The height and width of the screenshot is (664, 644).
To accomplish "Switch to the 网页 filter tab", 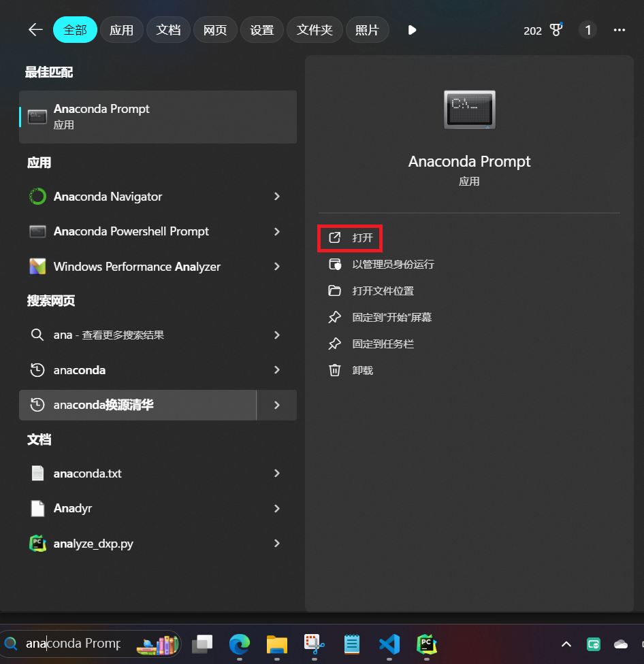I will [x=215, y=30].
